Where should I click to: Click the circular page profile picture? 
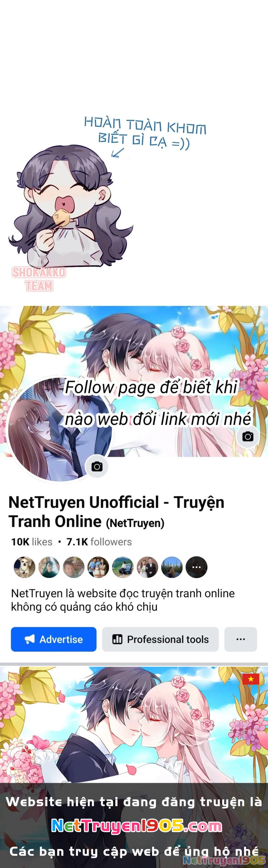(x=60, y=430)
